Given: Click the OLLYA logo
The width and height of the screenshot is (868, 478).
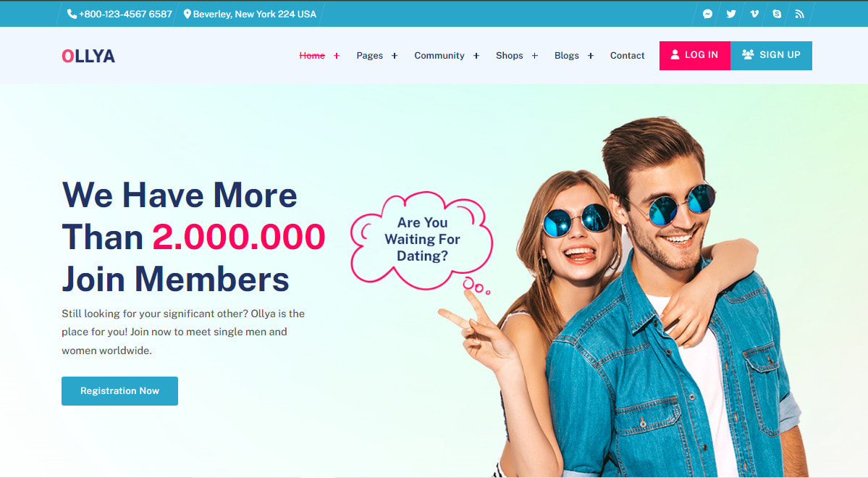Looking at the screenshot, I should click(88, 56).
